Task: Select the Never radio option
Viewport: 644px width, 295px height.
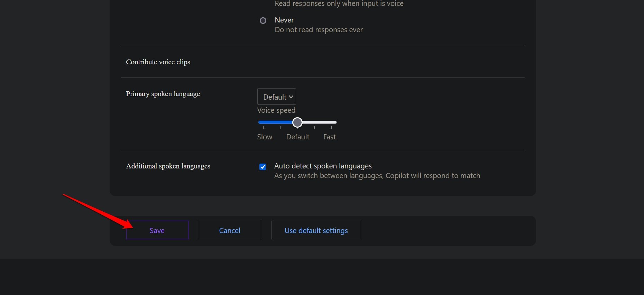Action: click(x=263, y=20)
